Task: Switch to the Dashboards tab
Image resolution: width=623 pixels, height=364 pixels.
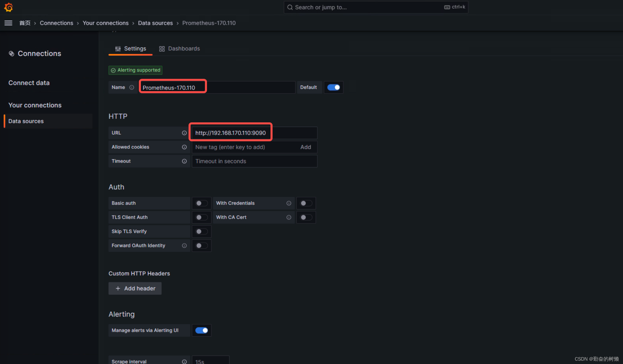Action: point(179,49)
